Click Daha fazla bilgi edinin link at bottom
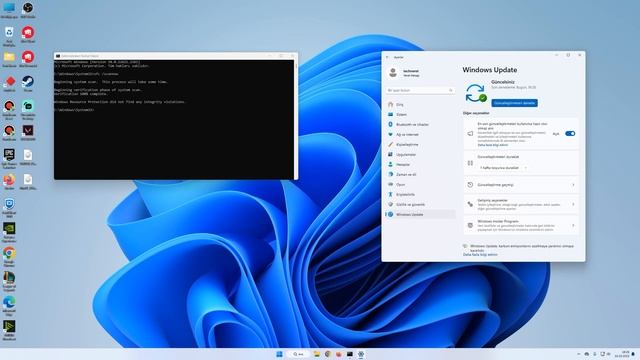This screenshot has width=640, height=360. [480, 255]
